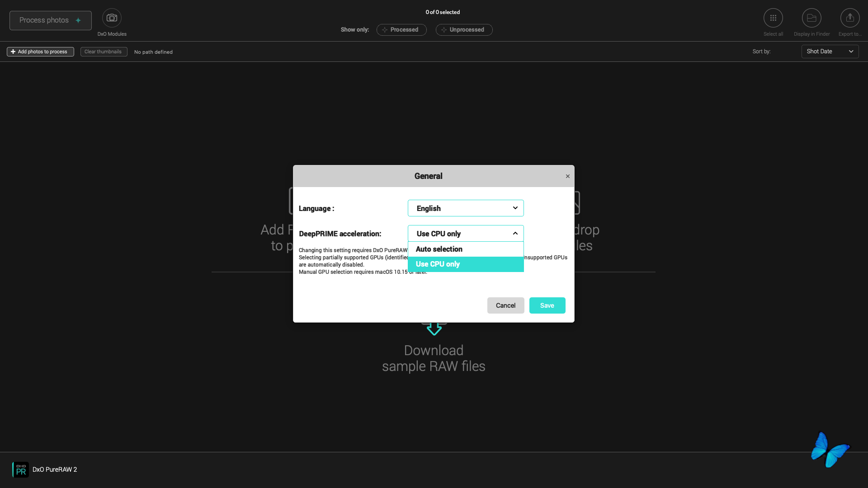Close the General dialog with X

pos(568,176)
